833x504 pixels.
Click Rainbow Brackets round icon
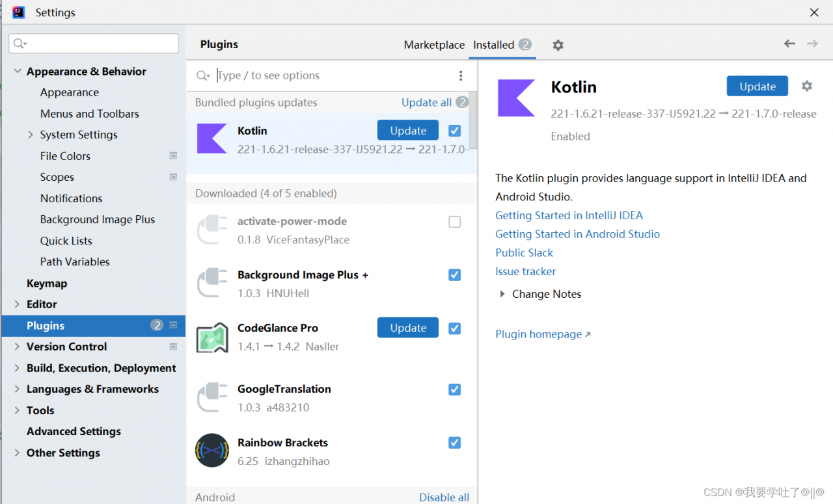tap(212, 450)
